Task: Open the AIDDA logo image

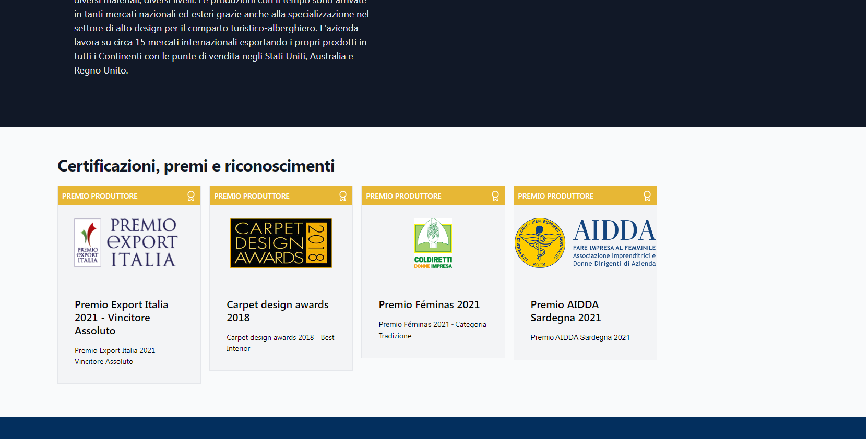Action: pyautogui.click(x=585, y=243)
